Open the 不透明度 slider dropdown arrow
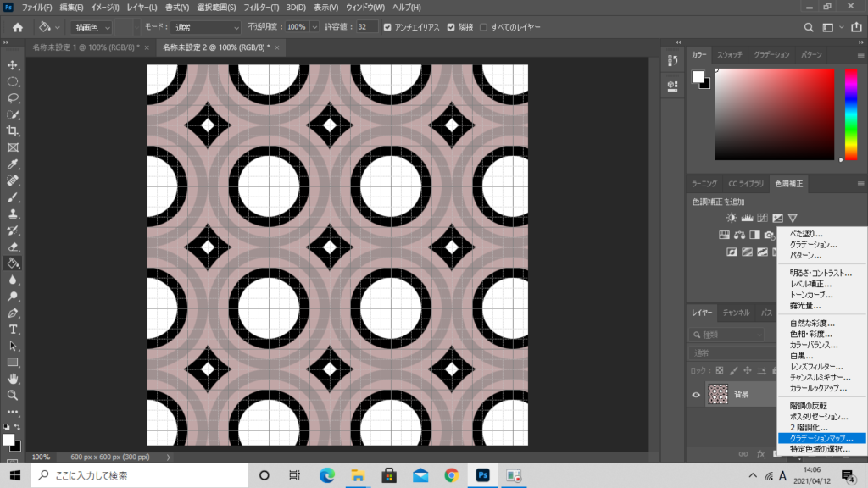868x488 pixels. pos(314,27)
